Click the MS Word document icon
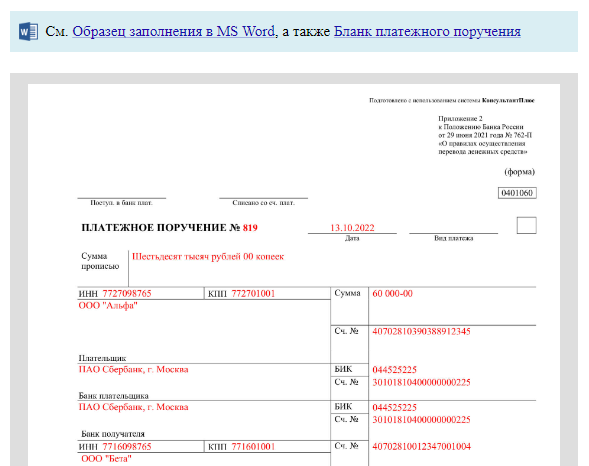Image resolution: width=589 pixels, height=466 pixels. [x=29, y=32]
